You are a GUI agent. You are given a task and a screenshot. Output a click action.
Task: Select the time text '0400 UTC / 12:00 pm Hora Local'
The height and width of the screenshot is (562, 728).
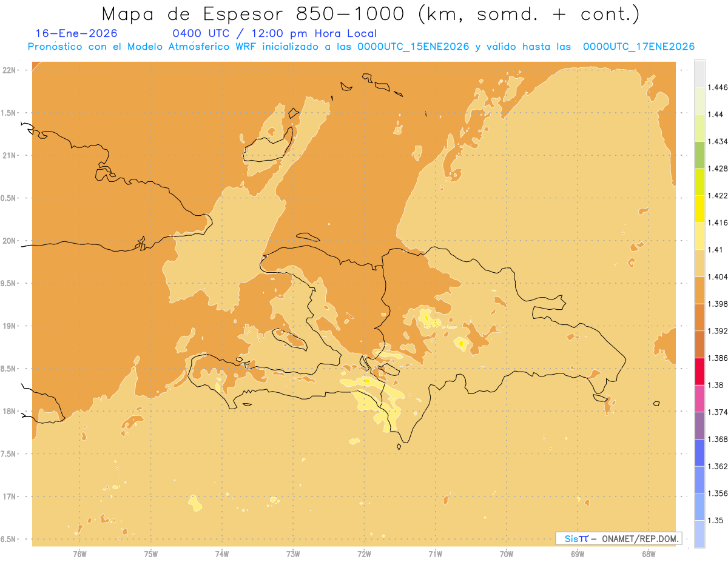click(275, 33)
